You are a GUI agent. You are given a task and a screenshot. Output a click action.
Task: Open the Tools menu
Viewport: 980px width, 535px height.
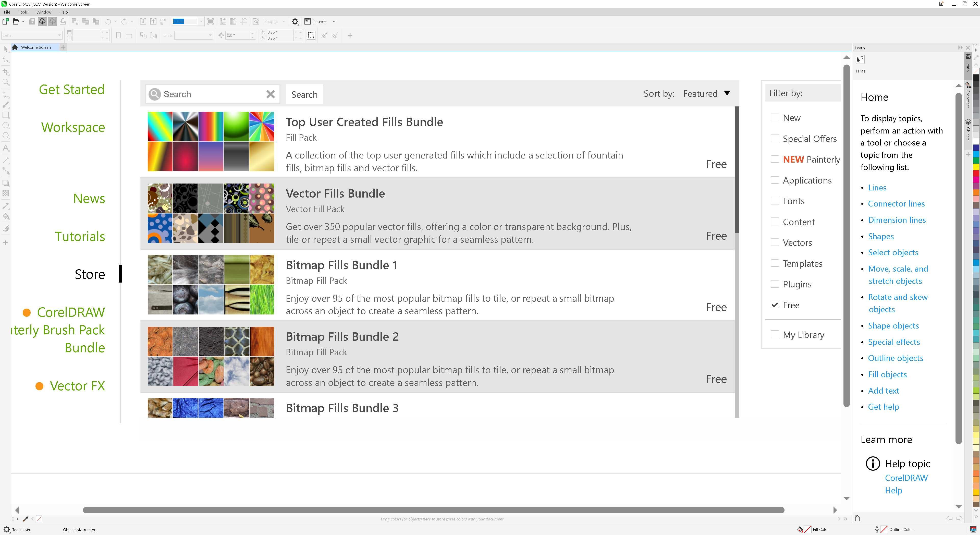pyautogui.click(x=23, y=12)
